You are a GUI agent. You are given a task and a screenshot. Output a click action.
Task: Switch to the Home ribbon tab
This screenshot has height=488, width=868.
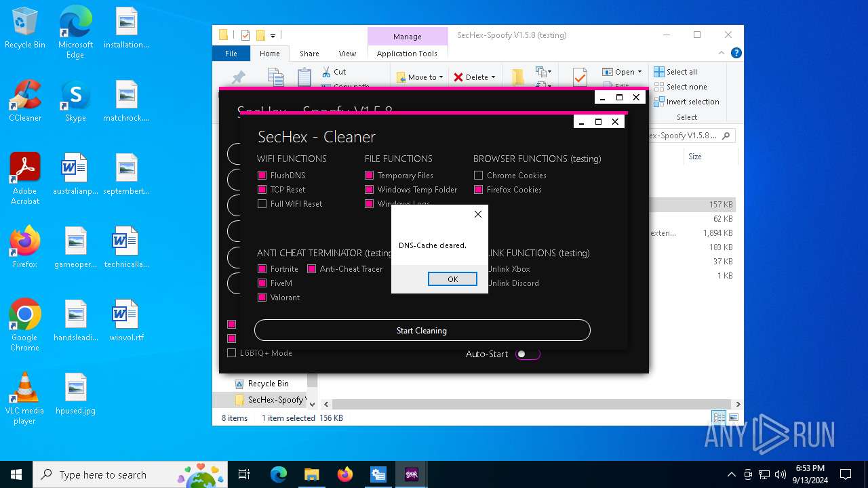coord(269,53)
